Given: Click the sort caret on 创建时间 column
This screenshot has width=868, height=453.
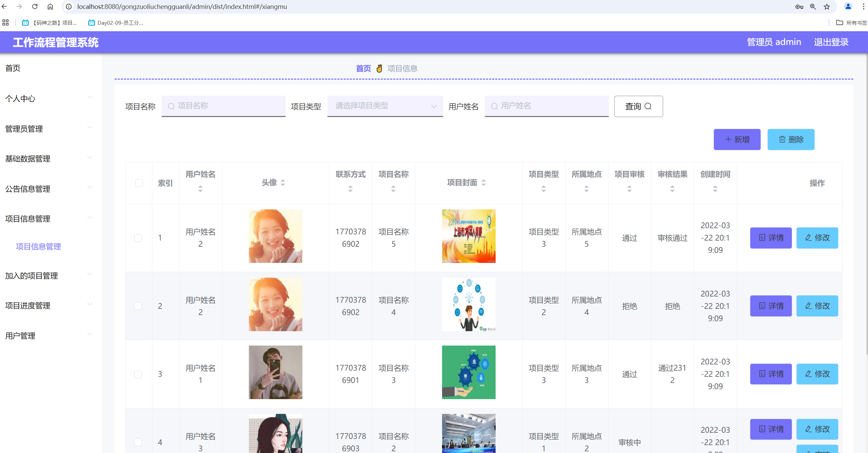Looking at the screenshot, I should (716, 188).
